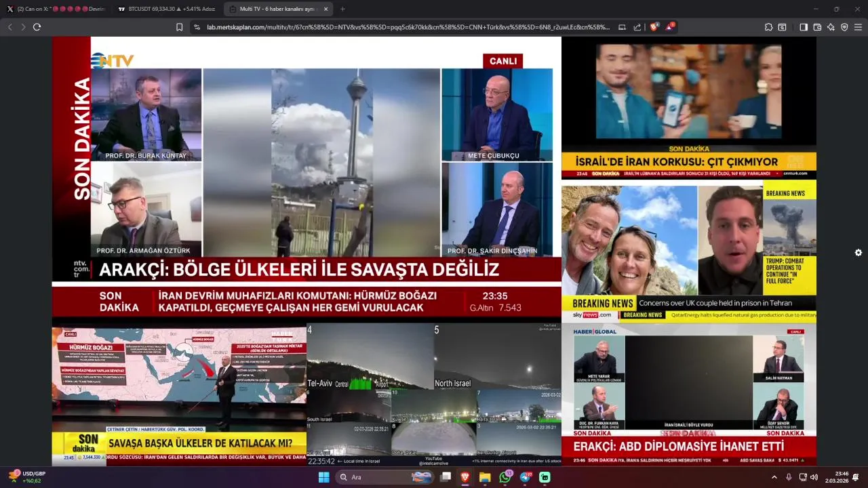The image size is (868, 488).
Task: Focus the NTV live stream tile
Action: click(x=307, y=180)
